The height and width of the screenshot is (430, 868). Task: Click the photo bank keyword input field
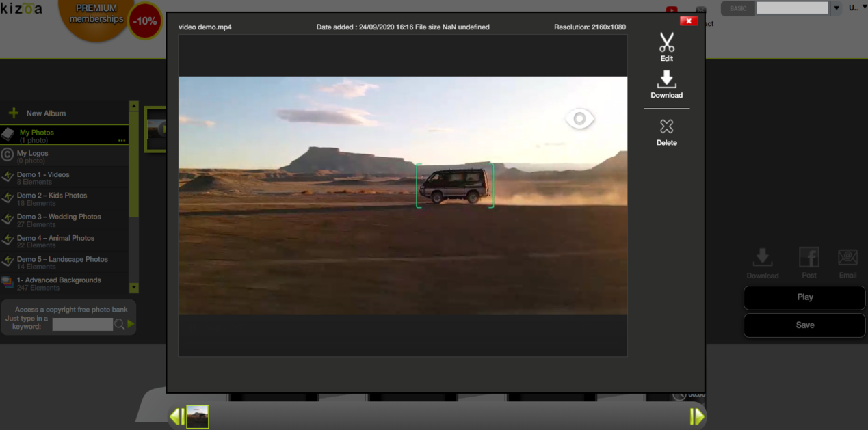(x=83, y=325)
